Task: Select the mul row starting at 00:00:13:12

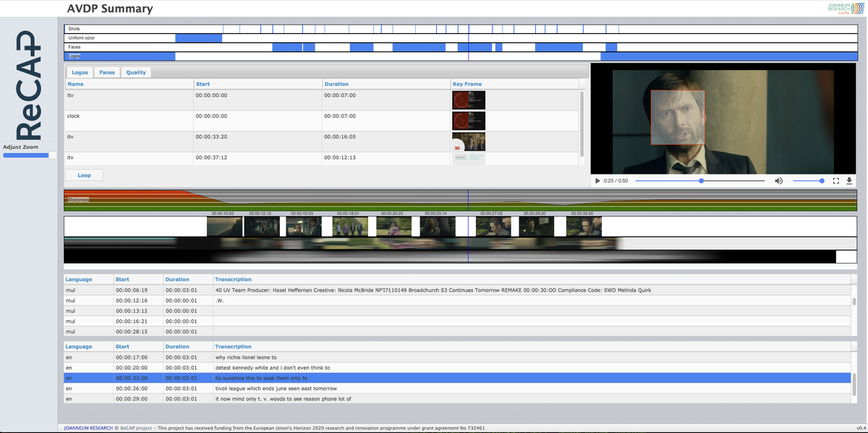Action: tap(457, 311)
